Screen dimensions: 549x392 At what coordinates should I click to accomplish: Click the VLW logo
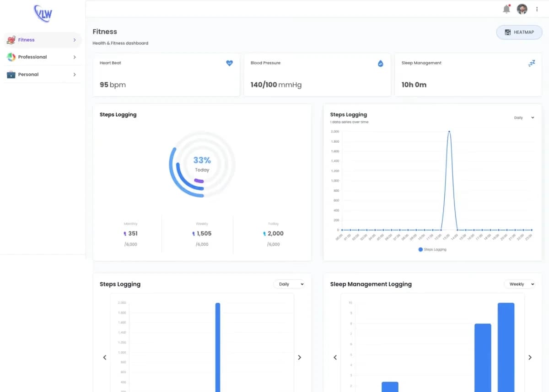click(43, 13)
